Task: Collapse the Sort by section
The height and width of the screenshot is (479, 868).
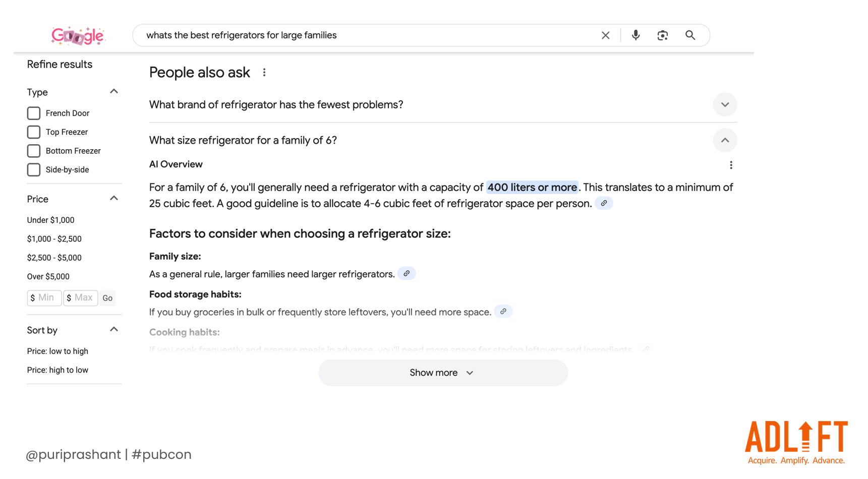Action: 114,330
